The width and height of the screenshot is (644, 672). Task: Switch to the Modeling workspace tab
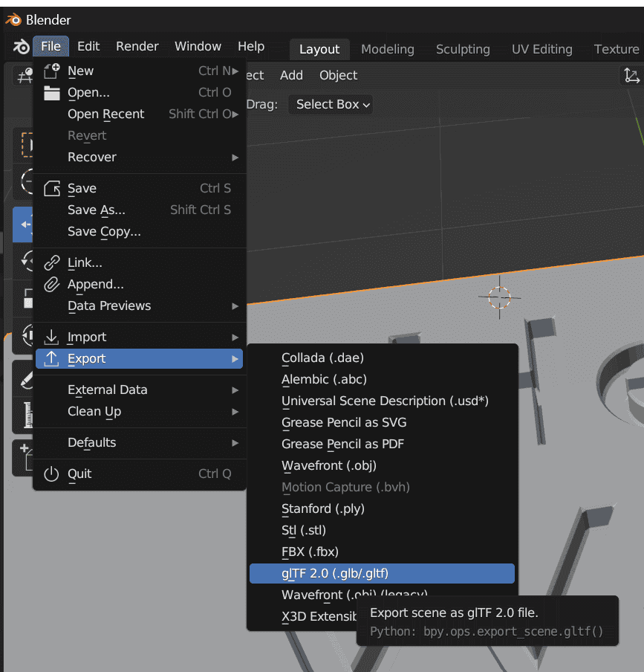[x=388, y=49]
